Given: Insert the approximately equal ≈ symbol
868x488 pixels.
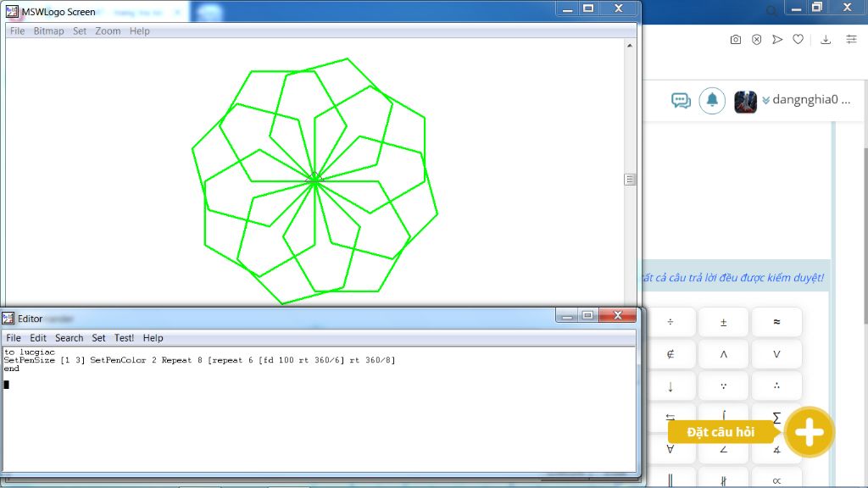Looking at the screenshot, I should [x=776, y=322].
